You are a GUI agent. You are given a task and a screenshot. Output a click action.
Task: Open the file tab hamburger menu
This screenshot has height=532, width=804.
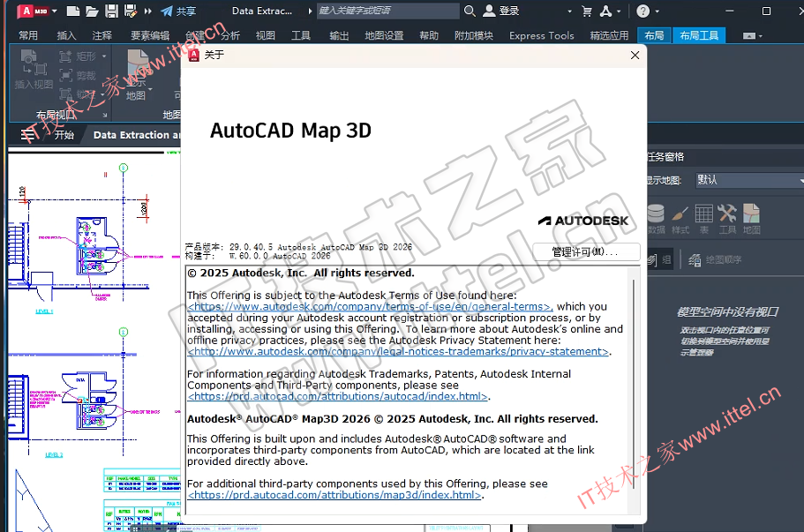point(28,135)
